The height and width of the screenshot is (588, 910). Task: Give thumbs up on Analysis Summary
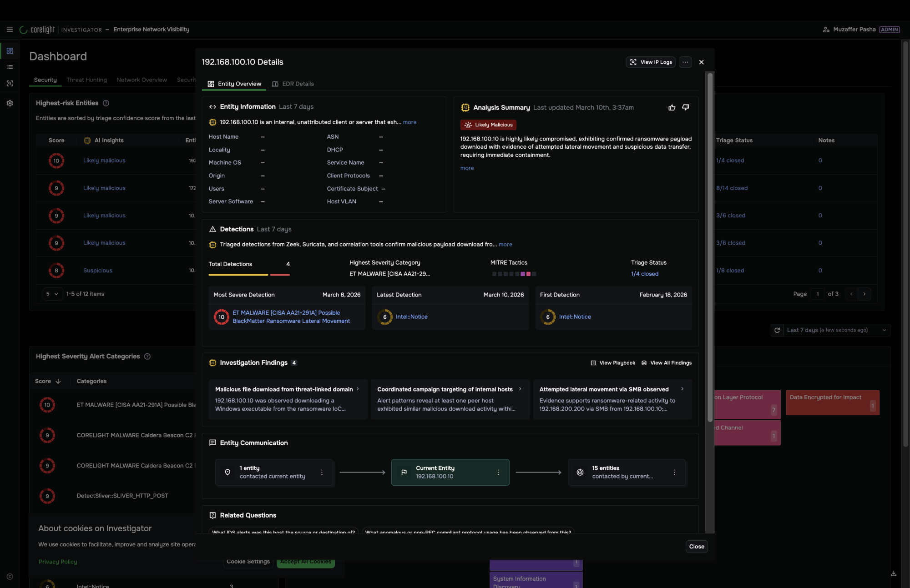pyautogui.click(x=672, y=108)
